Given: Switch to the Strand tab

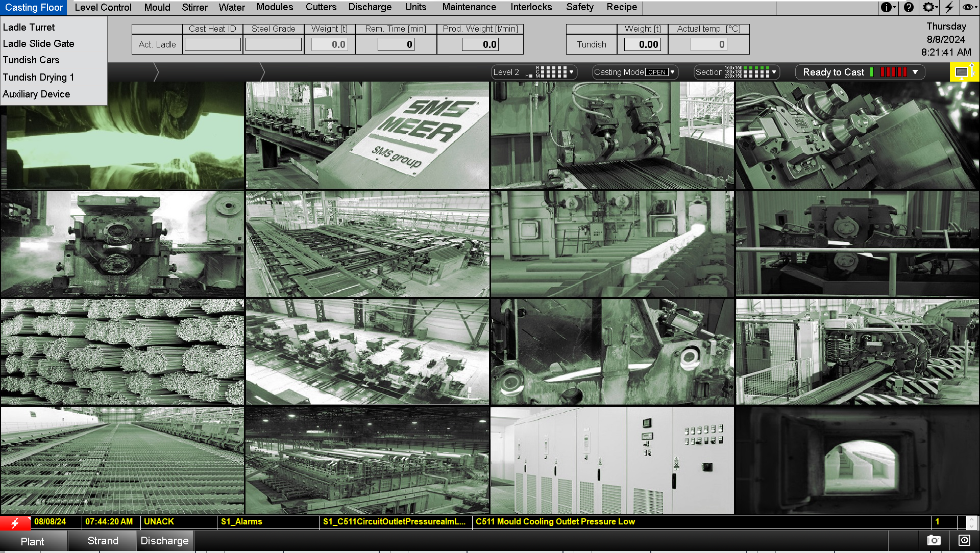Looking at the screenshot, I should click(103, 541).
